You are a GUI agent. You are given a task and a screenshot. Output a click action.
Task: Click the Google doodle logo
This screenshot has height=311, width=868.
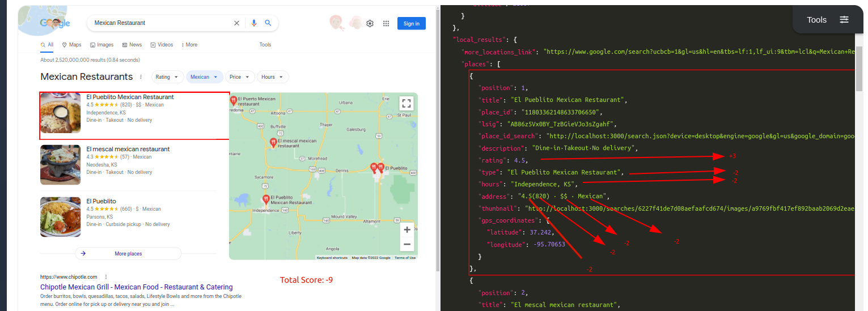pos(54,23)
